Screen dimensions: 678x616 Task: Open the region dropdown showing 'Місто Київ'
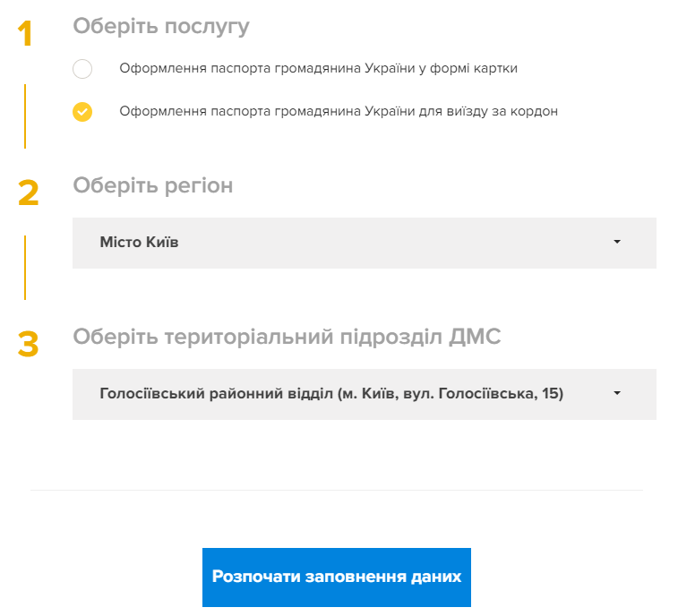point(364,243)
